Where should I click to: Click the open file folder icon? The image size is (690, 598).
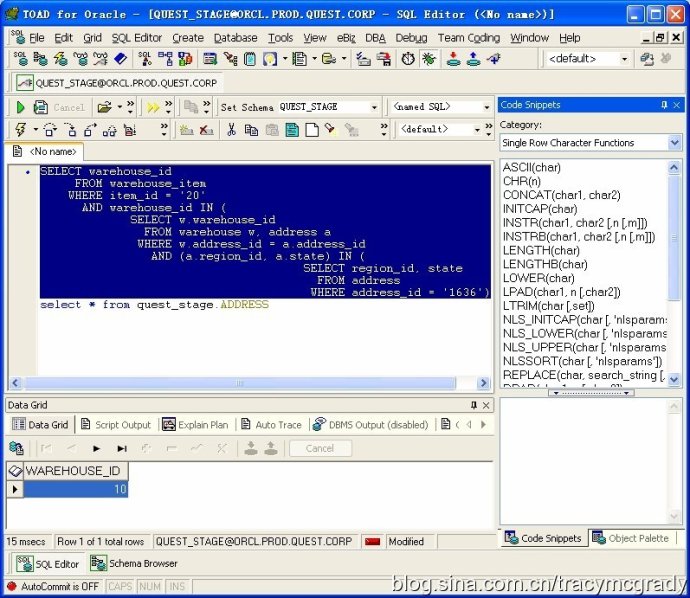click(x=105, y=107)
